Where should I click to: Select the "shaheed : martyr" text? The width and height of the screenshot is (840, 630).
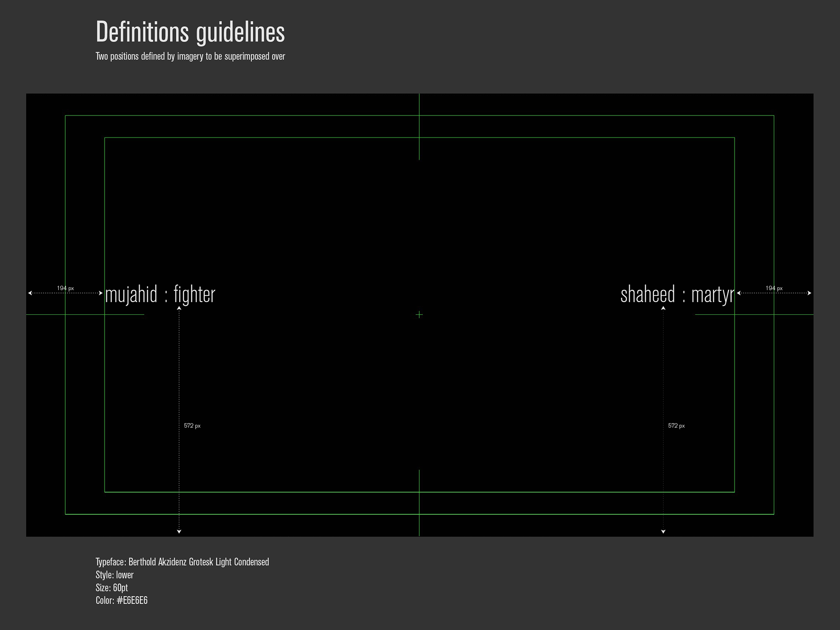tap(677, 295)
